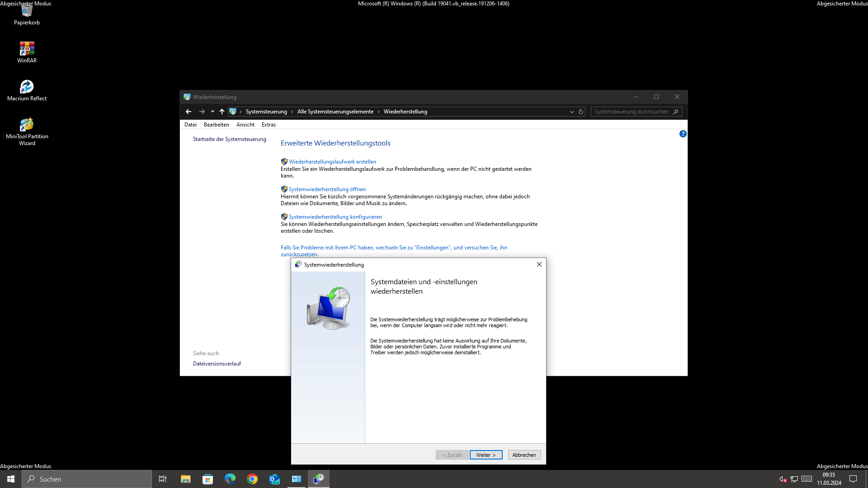Viewport: 868px width, 488px height.
Task: Click Systemwiederherstellung konfigurieren link
Action: pyautogui.click(x=335, y=217)
